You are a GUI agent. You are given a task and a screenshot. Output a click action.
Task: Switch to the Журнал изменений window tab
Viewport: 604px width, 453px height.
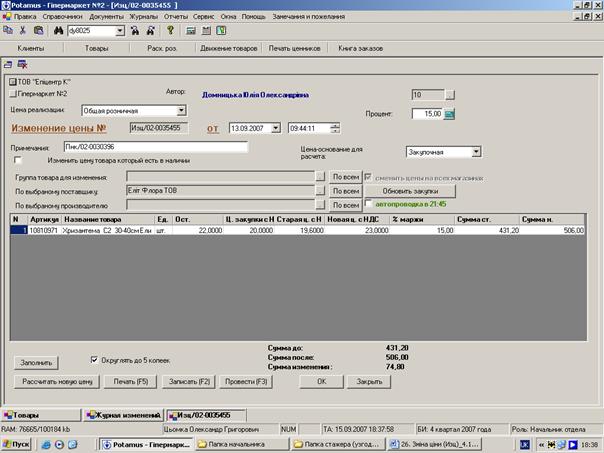(123, 415)
